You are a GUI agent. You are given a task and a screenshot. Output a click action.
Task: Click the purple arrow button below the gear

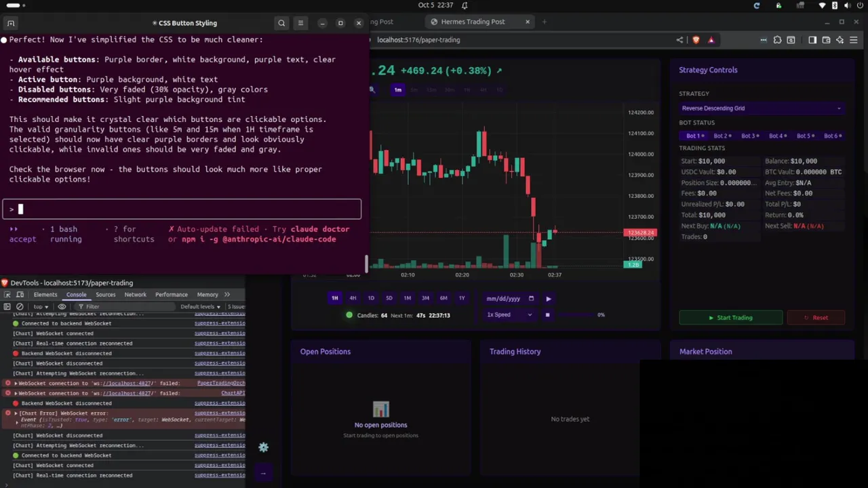coord(263,473)
